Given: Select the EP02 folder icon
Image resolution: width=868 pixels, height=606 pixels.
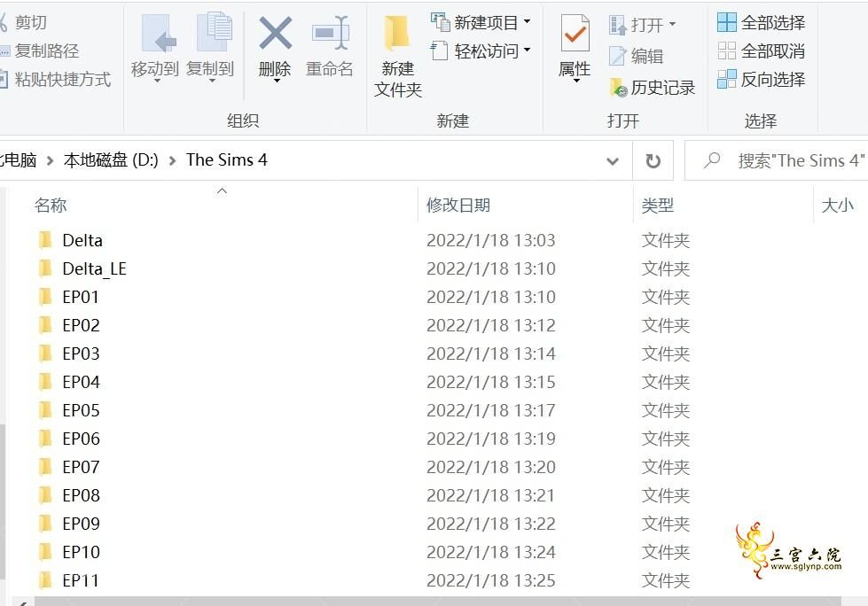Looking at the screenshot, I should tap(45, 324).
